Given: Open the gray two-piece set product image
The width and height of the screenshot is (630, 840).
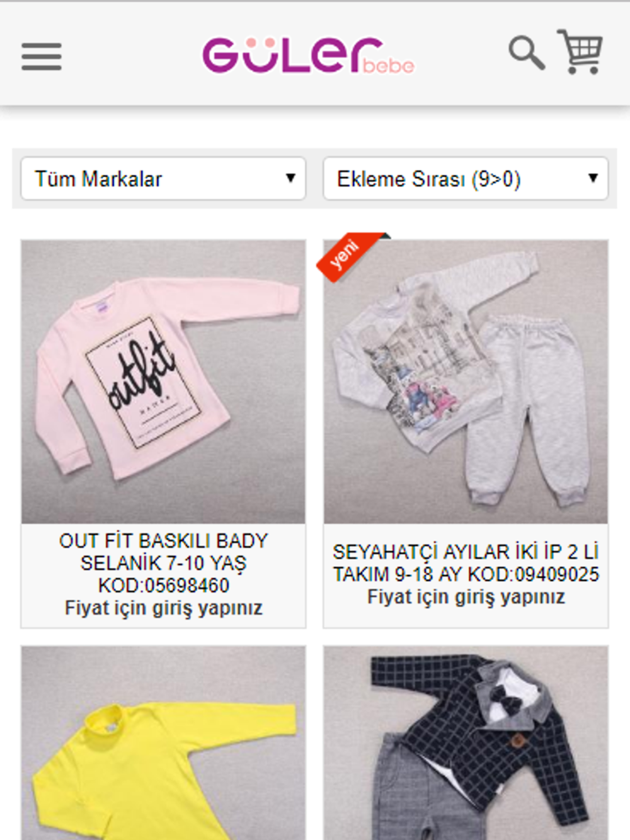Looking at the screenshot, I should (466, 382).
